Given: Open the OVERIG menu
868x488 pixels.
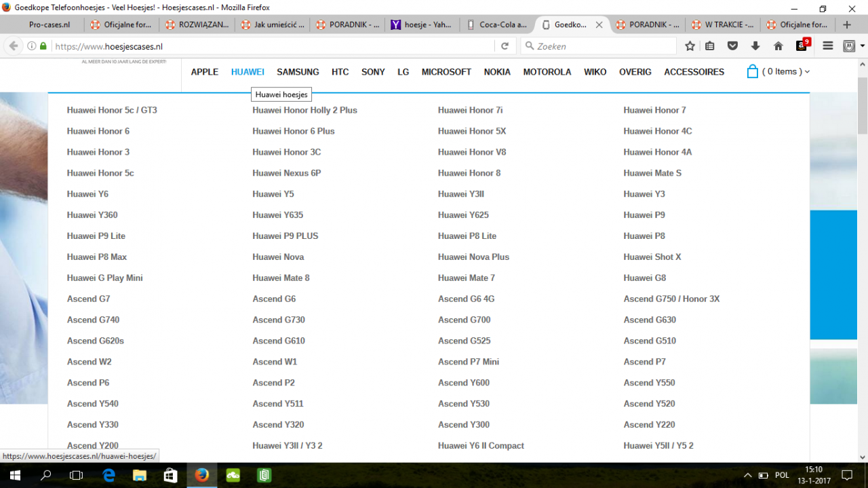Looking at the screenshot, I should [635, 72].
